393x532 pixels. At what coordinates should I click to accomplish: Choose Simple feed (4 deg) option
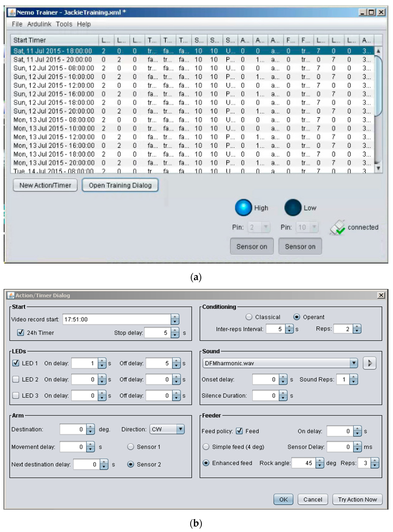point(206,447)
